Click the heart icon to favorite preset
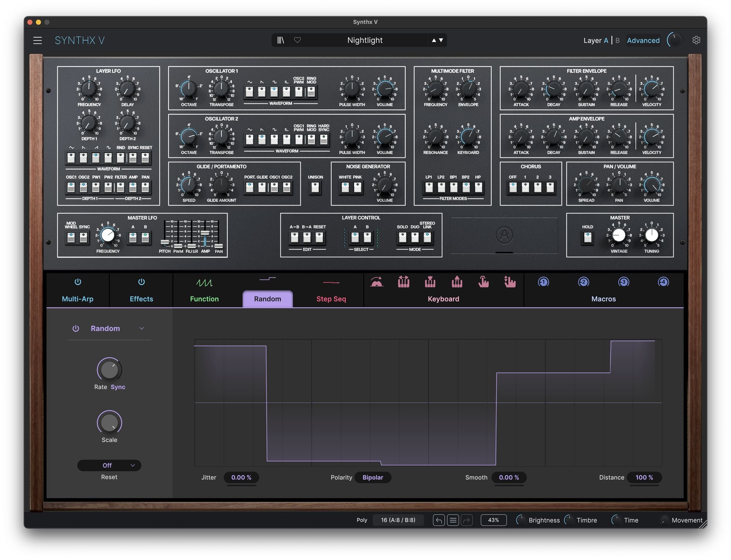Viewport: 731px width, 560px height. pos(298,40)
